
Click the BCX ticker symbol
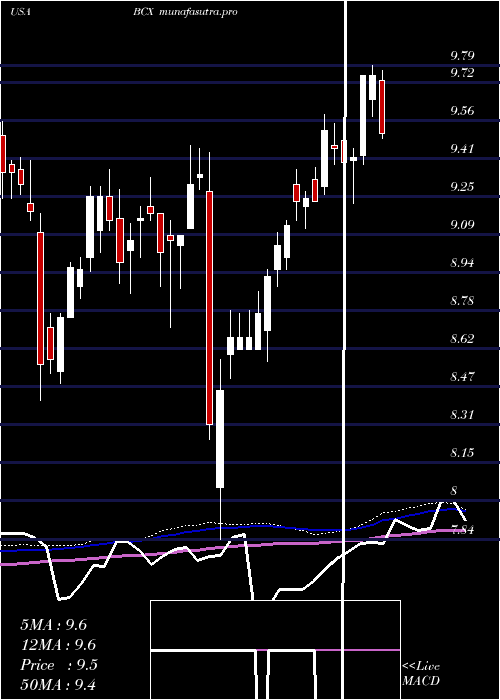(x=144, y=12)
